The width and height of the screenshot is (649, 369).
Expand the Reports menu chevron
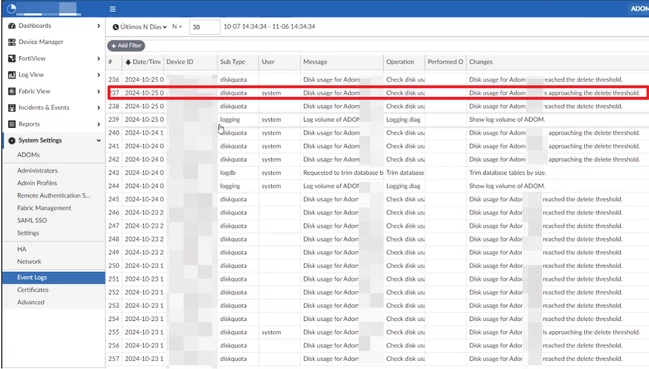pos(99,124)
